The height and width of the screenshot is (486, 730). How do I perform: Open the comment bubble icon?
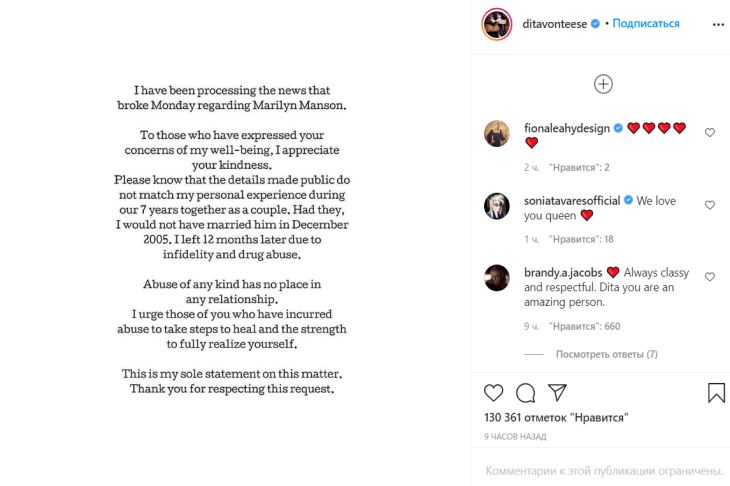(526, 393)
